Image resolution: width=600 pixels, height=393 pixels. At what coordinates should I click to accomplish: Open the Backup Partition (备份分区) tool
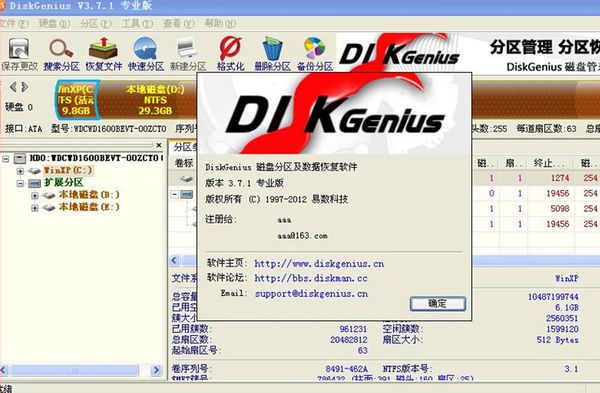[315, 54]
